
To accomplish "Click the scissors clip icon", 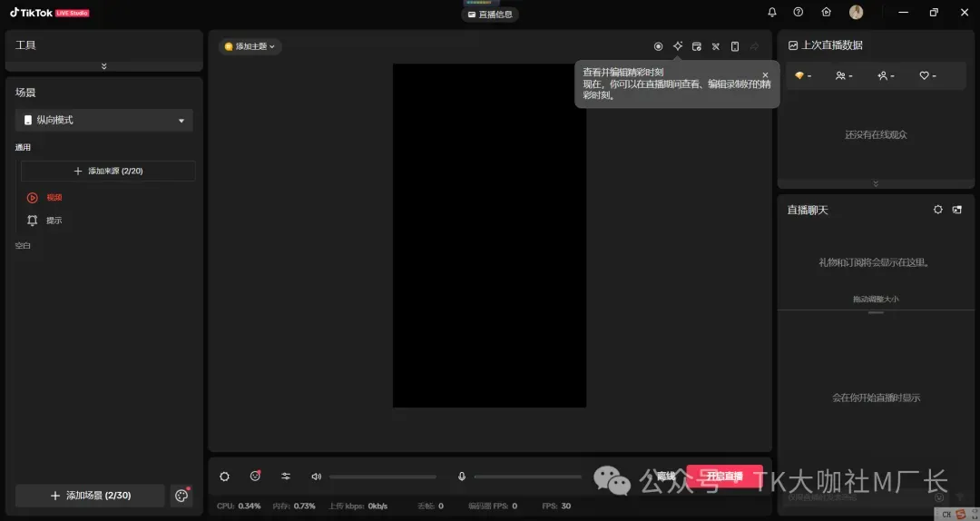I will (716, 46).
